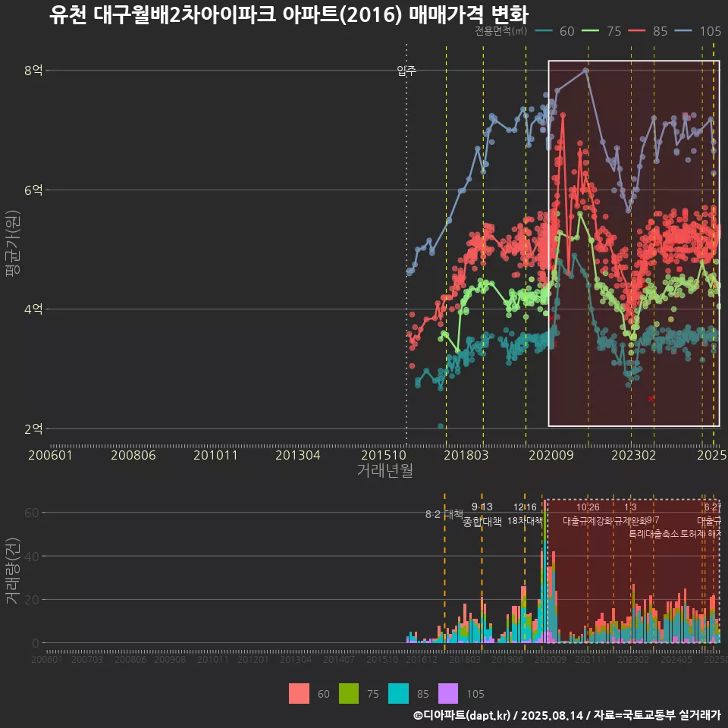The width and height of the screenshot is (728, 728).
Task: Click the 대출규제강화 annotation text
Action: (588, 521)
